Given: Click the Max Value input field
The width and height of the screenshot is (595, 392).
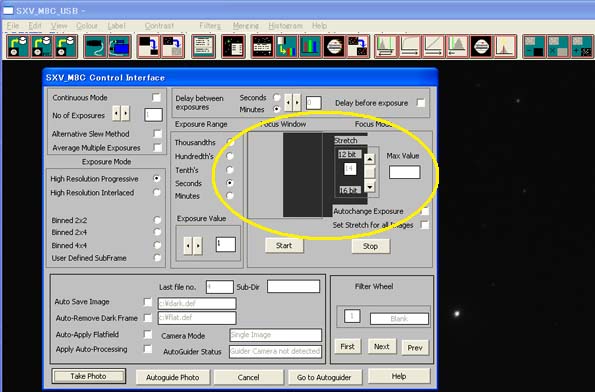Looking at the screenshot, I should coord(405,172).
